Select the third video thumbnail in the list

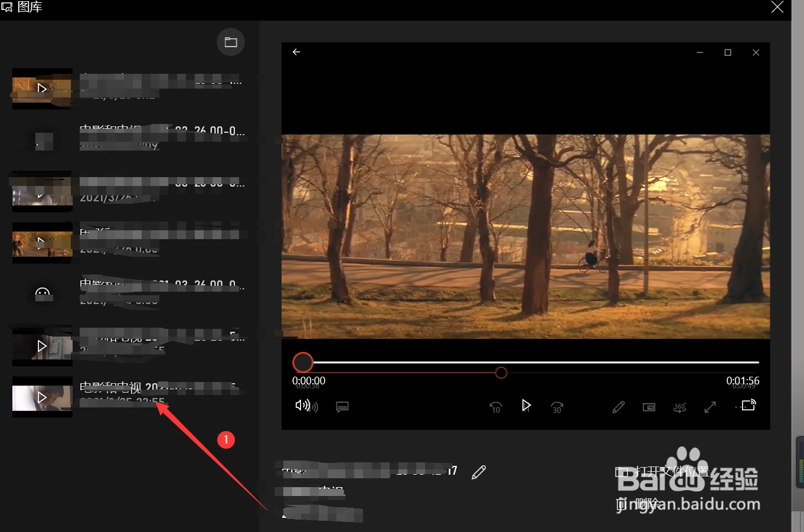pos(43,192)
